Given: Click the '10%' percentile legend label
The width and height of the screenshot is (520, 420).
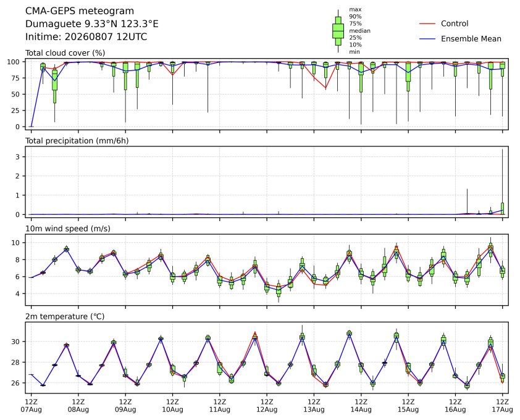Looking at the screenshot, I should (x=355, y=45).
